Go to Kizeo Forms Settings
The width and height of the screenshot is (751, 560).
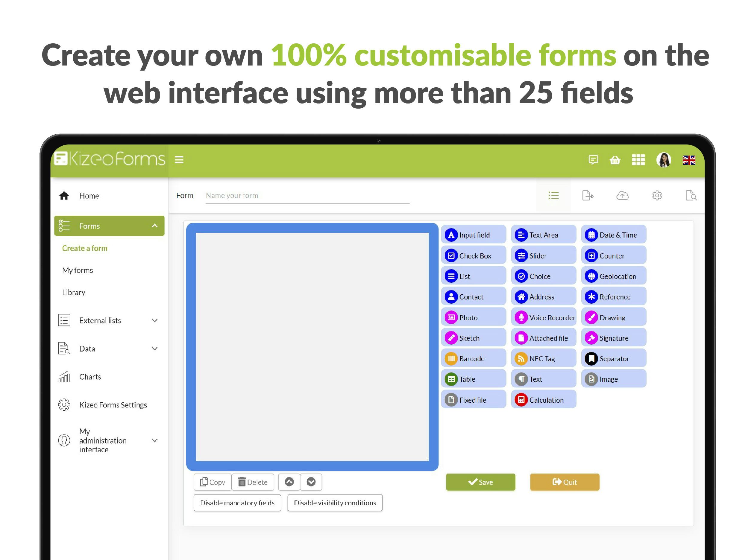click(x=113, y=405)
